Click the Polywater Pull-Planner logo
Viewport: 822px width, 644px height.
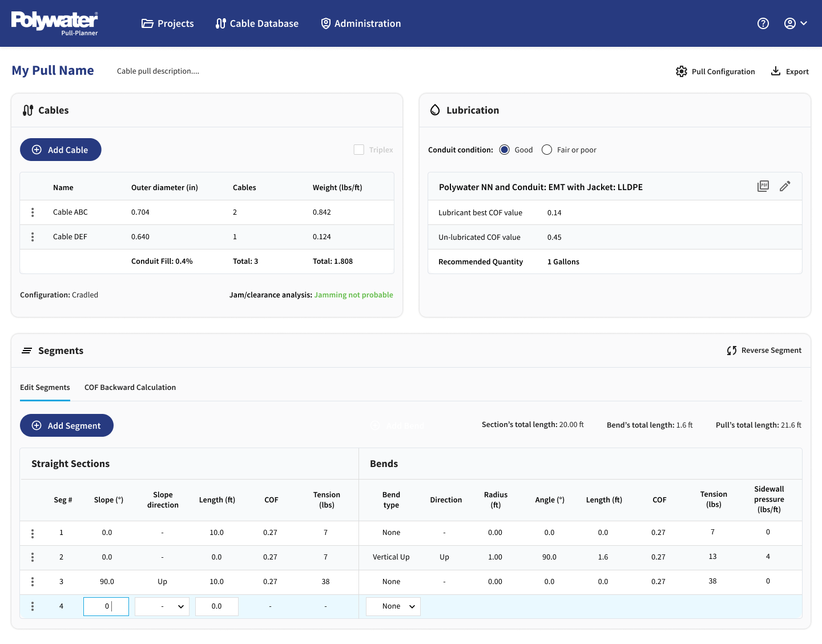(x=55, y=23)
